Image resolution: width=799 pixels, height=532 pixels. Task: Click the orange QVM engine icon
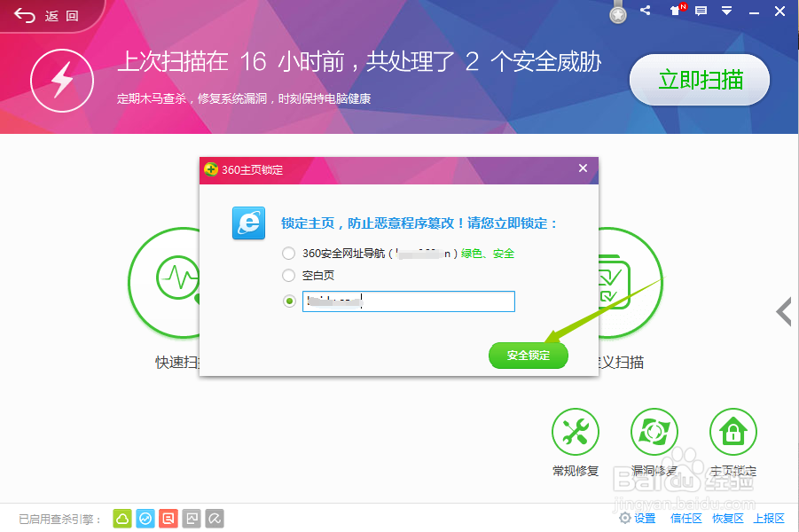(168, 519)
